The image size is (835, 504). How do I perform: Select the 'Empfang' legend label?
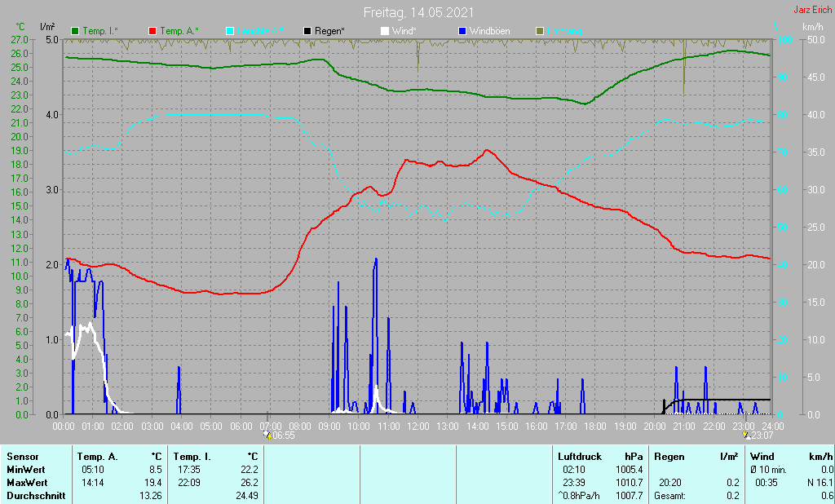coord(564,32)
